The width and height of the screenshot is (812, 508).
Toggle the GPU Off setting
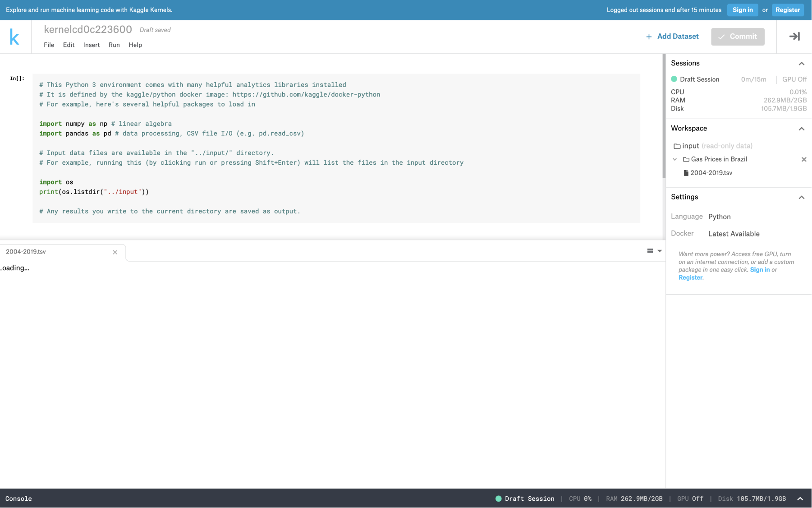794,79
